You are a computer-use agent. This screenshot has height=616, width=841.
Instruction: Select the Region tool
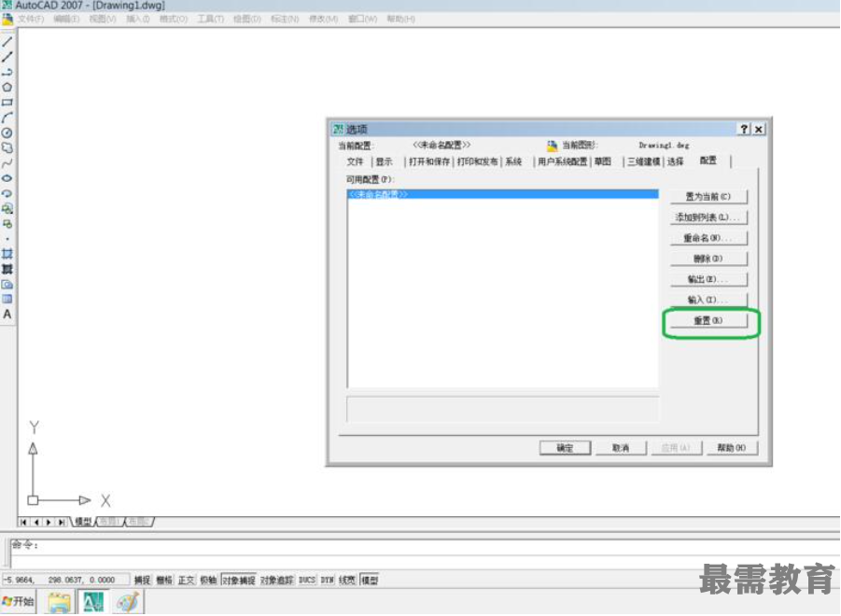7,284
